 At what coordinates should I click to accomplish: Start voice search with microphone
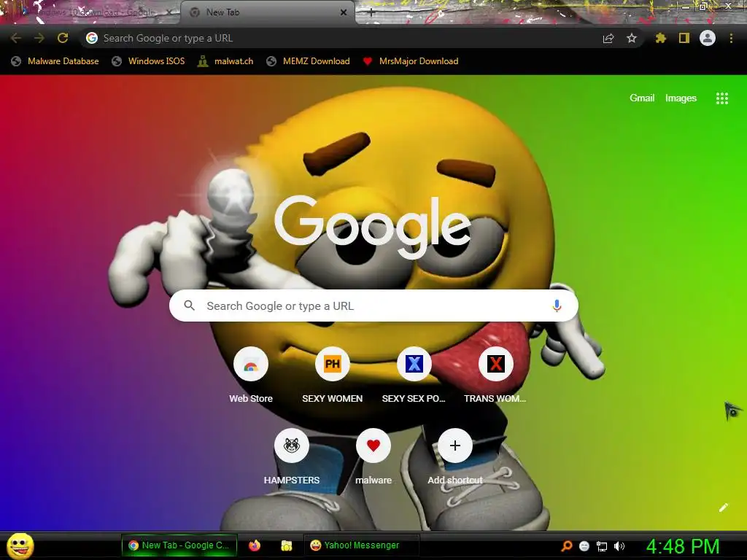tap(557, 306)
